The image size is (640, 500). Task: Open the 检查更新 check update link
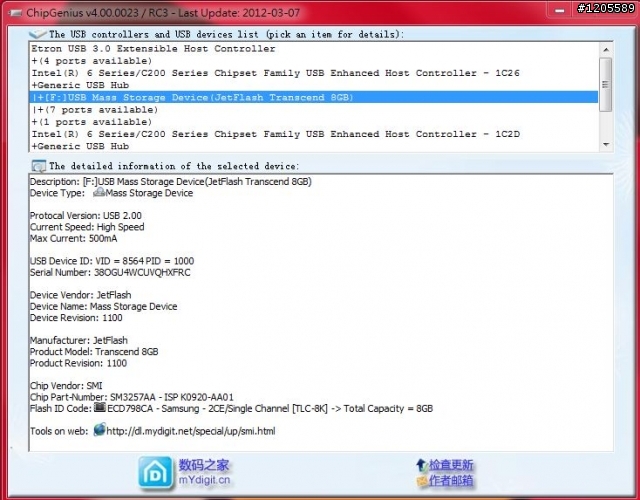[x=451, y=465]
